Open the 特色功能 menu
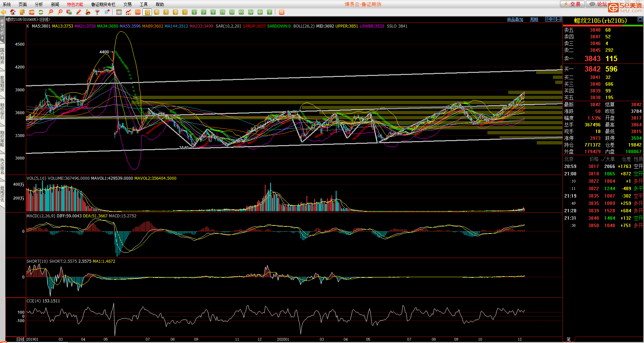The width and height of the screenshot is (644, 343). [75, 4]
